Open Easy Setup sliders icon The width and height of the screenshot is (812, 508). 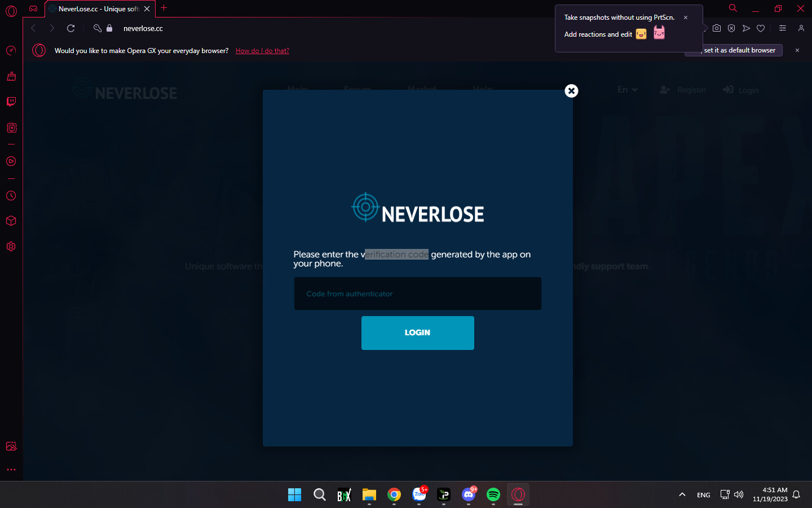pos(783,28)
